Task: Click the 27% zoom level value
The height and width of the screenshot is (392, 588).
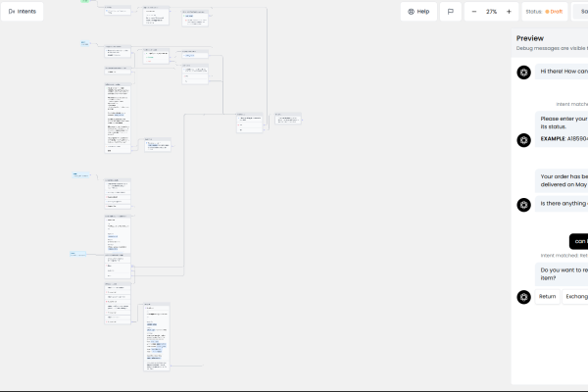Action: 491,12
